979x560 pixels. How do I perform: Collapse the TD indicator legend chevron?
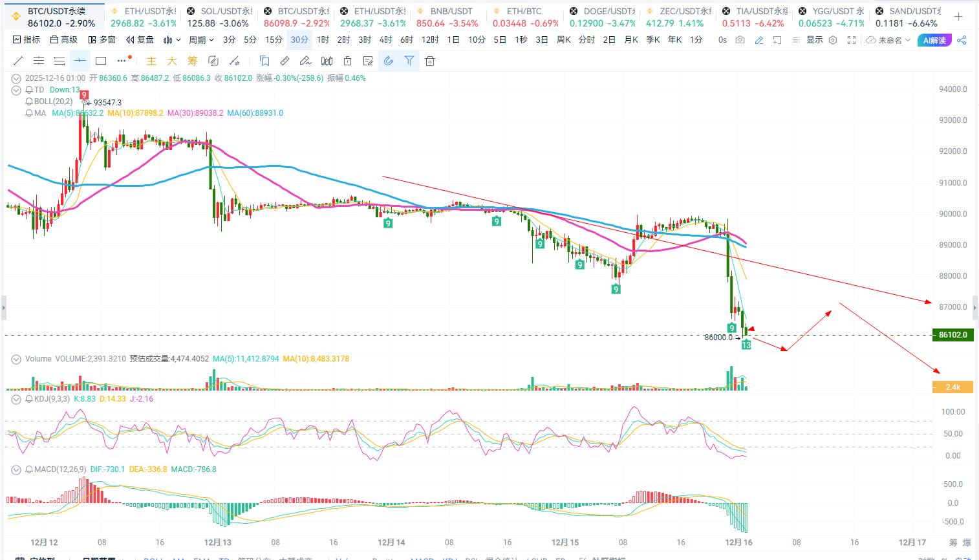[16, 90]
